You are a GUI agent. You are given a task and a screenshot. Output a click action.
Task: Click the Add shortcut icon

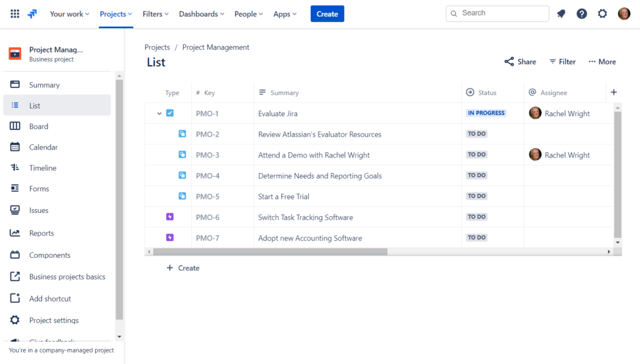15,298
